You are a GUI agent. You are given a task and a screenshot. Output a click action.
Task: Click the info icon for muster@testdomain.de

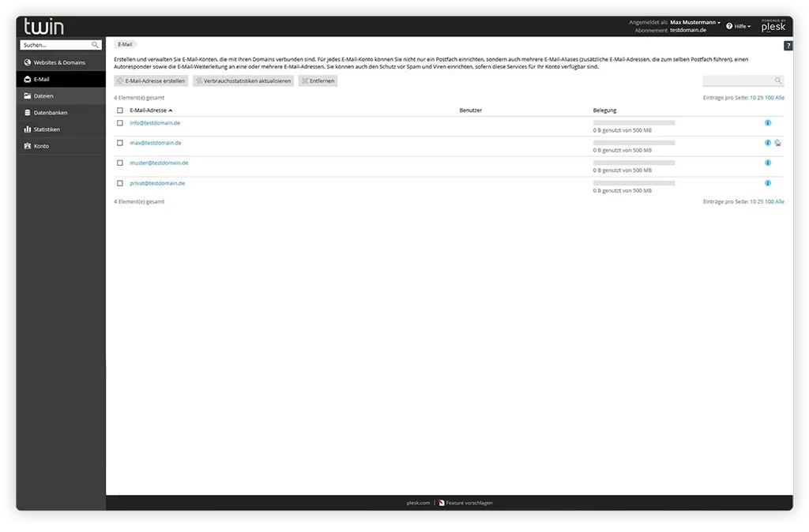(x=767, y=163)
